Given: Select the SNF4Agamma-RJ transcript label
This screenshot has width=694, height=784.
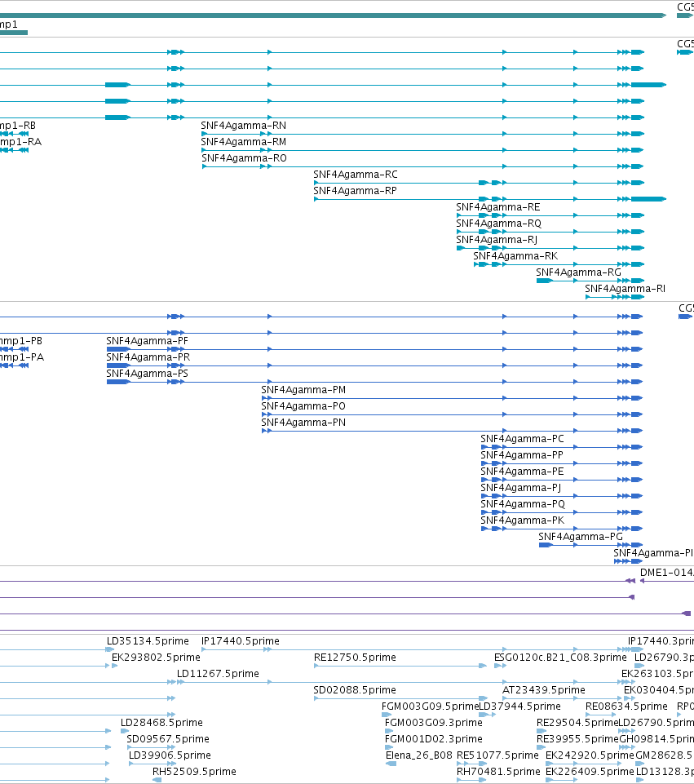Looking at the screenshot, I should coord(497,240).
